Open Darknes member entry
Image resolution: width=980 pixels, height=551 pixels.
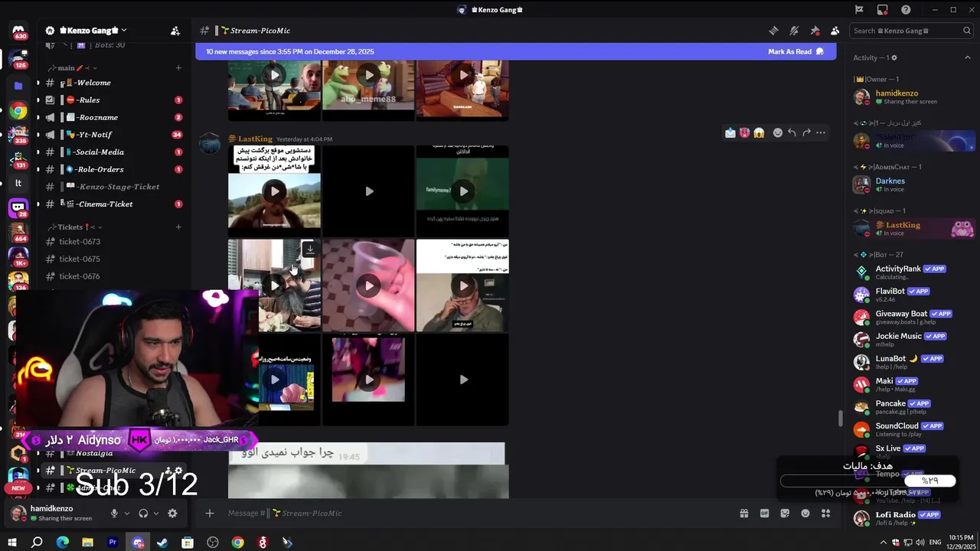click(x=913, y=185)
